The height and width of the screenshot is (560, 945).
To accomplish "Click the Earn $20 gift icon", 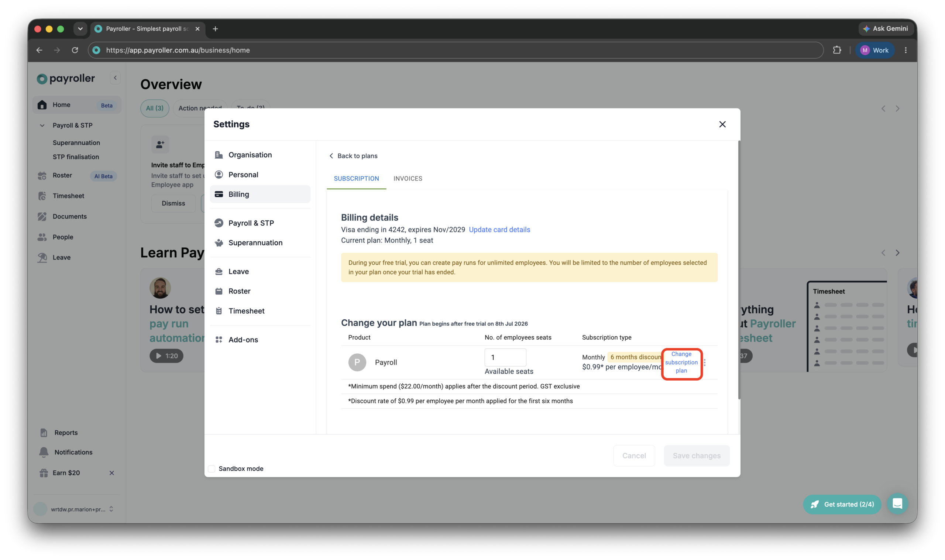I will tap(44, 473).
